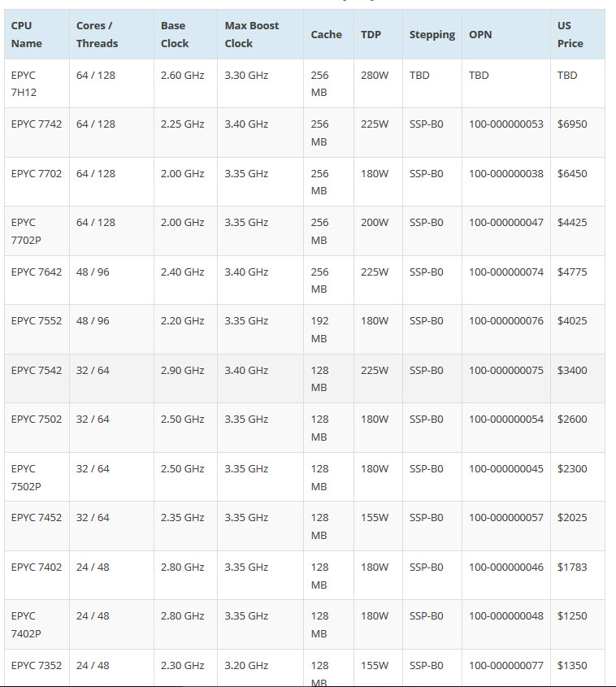
Task: Click the $1250 price cell
Action: click(578, 624)
